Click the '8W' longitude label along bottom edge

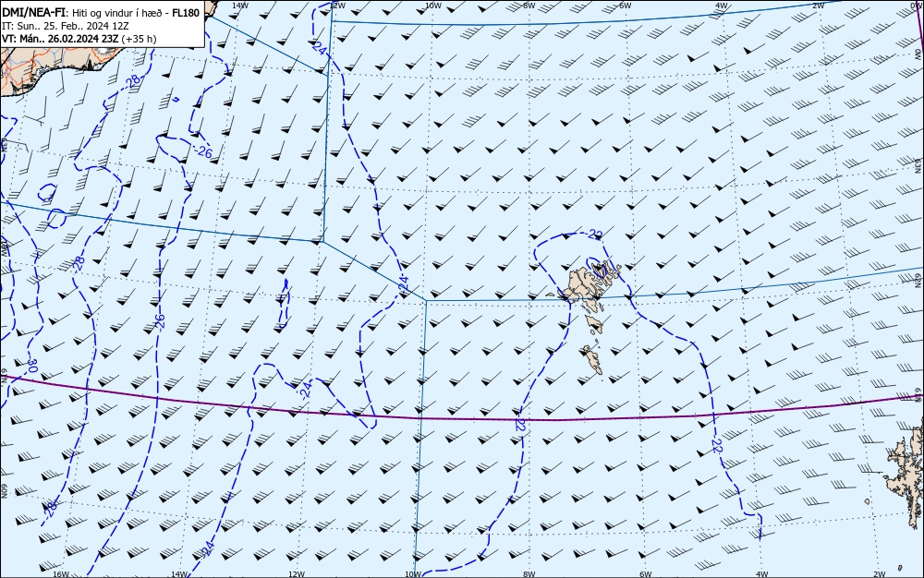click(529, 574)
